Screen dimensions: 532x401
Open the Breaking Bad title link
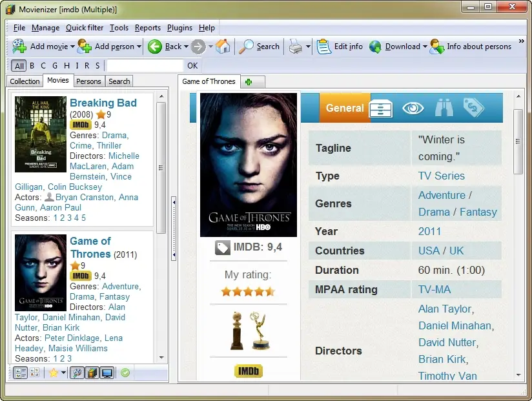coord(103,103)
